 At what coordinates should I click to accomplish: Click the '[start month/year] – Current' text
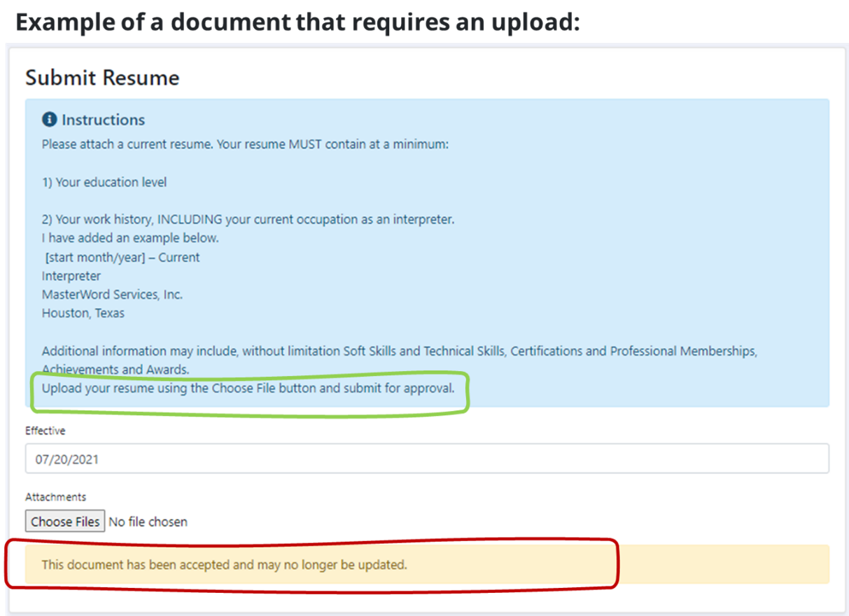pos(122,257)
